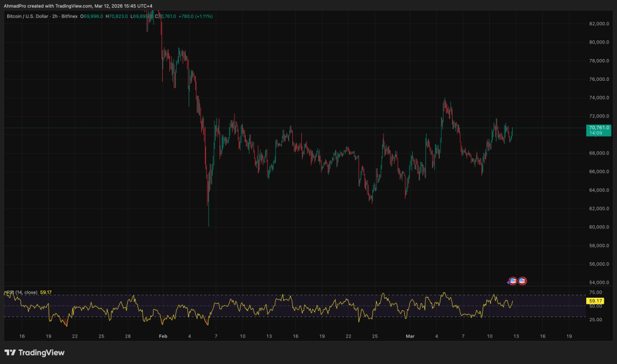
Task: Click the 80,000.0 price axis label
Action: [599, 43]
